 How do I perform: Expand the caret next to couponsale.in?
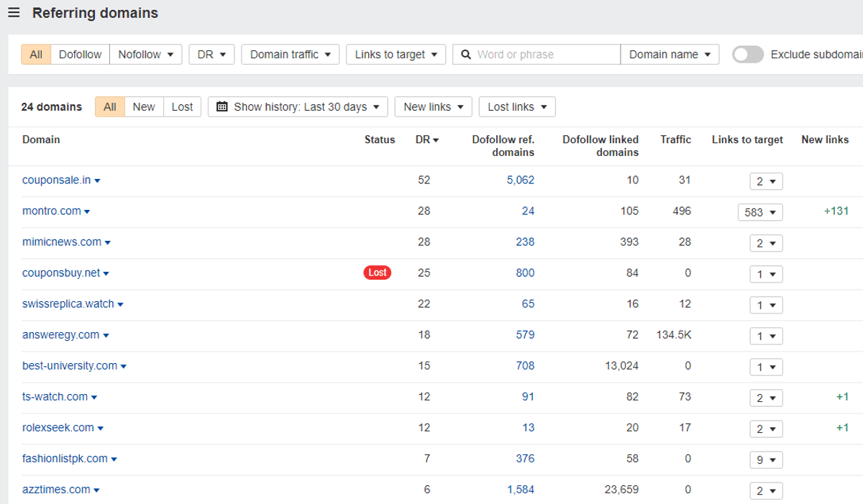97,181
